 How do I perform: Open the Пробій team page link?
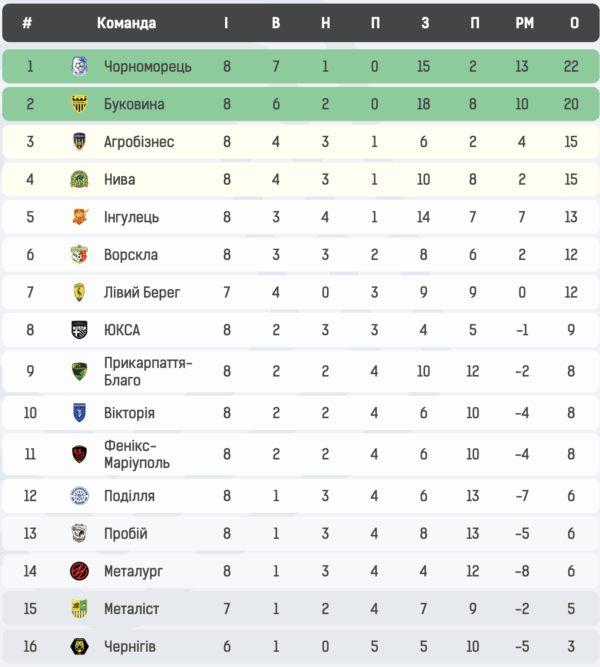[126, 534]
